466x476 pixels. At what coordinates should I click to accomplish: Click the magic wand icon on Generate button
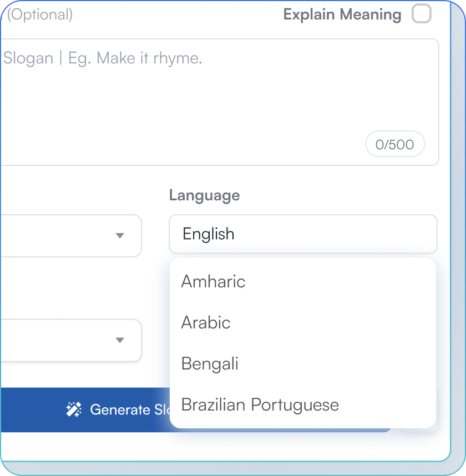[74, 409]
